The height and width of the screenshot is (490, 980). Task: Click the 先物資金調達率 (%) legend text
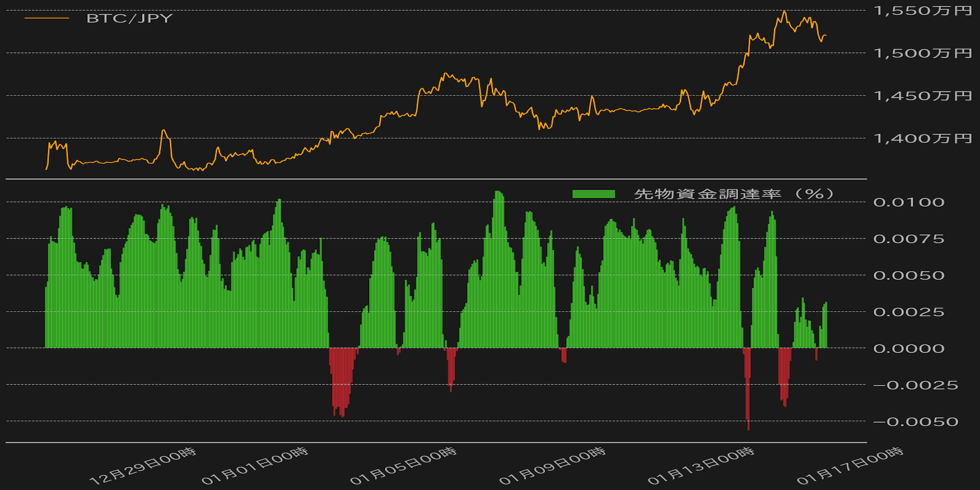[x=733, y=194]
